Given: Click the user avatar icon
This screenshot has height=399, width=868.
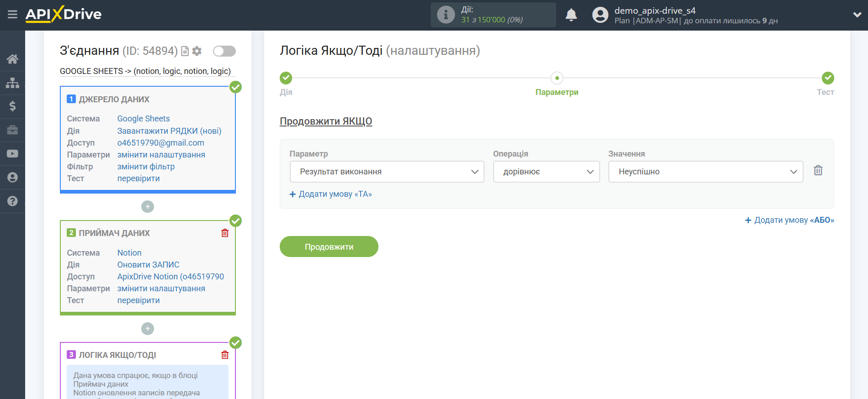Looking at the screenshot, I should pyautogui.click(x=600, y=15).
